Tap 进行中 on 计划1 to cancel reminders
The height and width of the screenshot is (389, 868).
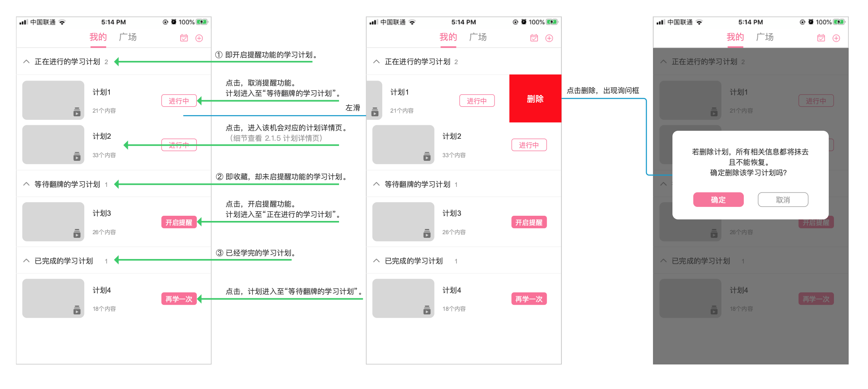click(x=179, y=101)
